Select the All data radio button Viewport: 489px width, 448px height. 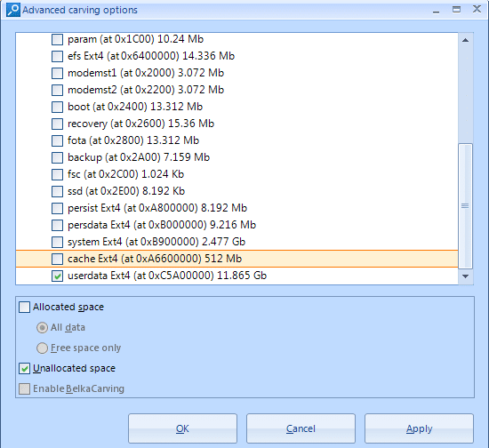point(42,328)
